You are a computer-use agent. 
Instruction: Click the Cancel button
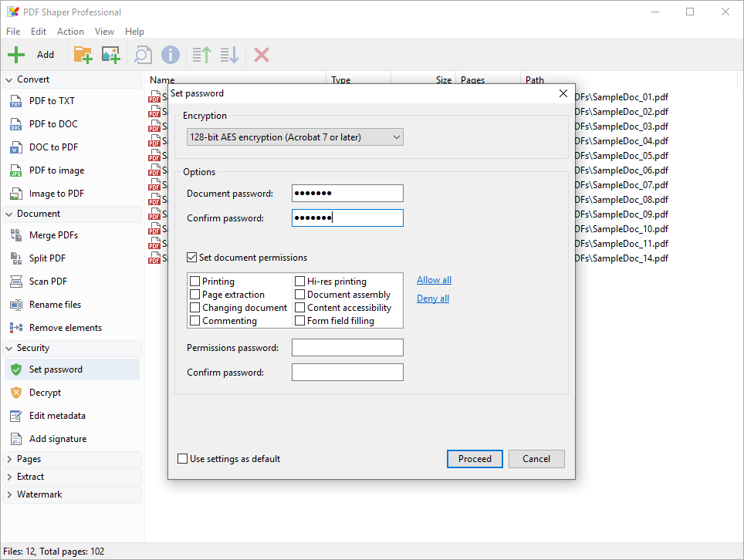[536, 459]
